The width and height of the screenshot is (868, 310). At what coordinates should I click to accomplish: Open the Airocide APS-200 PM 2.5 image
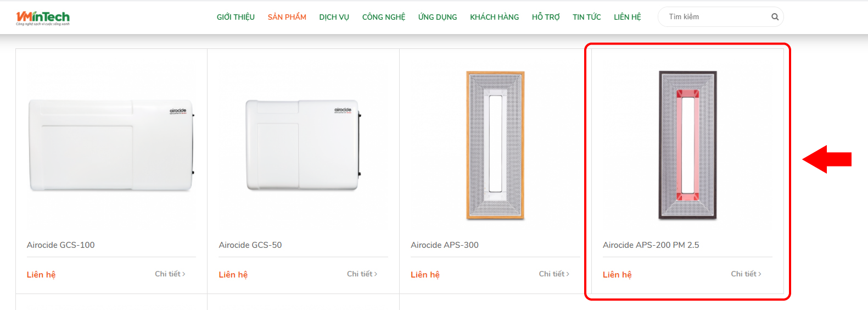[x=687, y=146]
